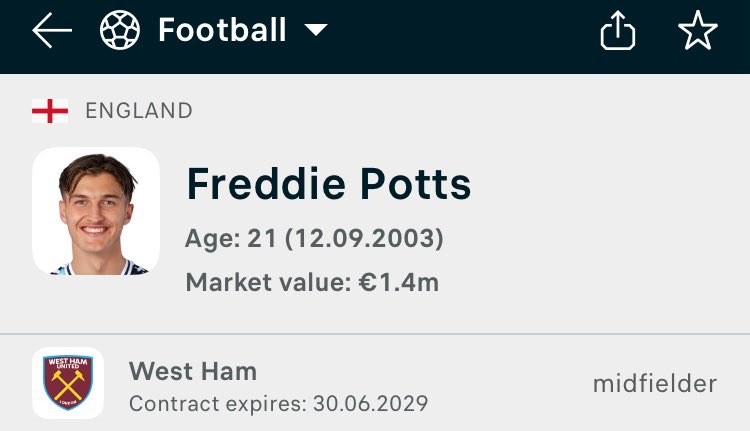This screenshot has height=431, width=750.
Task: Open the ENGLAND country link
Action: point(139,111)
